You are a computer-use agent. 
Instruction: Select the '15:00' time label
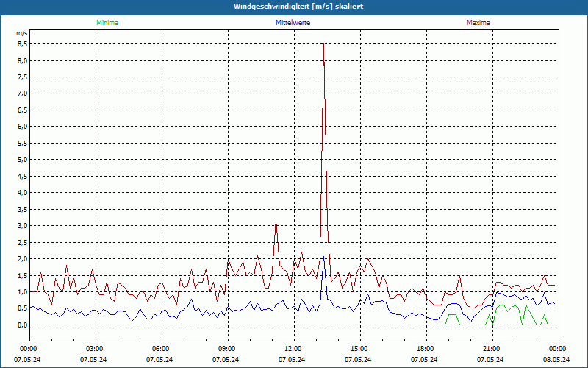click(359, 349)
